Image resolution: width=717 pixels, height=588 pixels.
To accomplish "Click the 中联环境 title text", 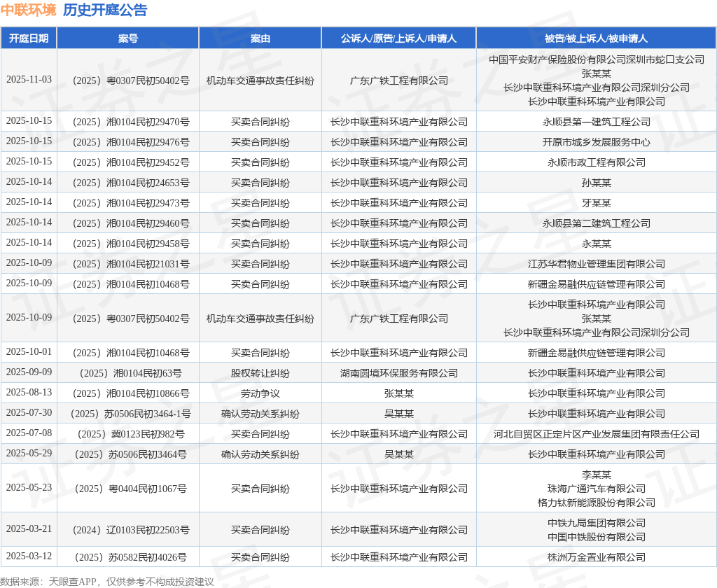I will (28, 10).
